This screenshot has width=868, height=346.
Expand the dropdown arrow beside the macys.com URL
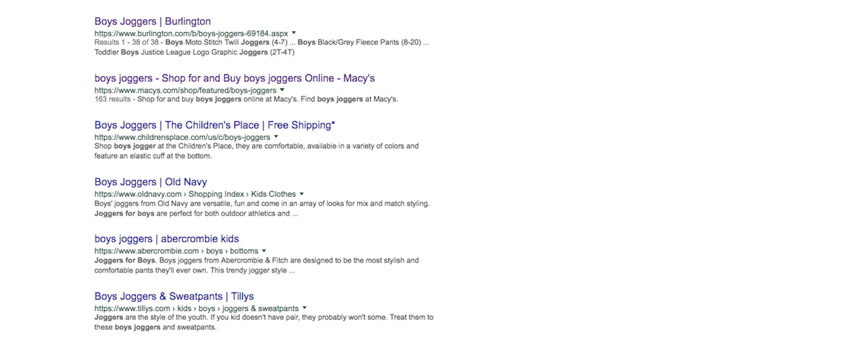[x=282, y=90]
